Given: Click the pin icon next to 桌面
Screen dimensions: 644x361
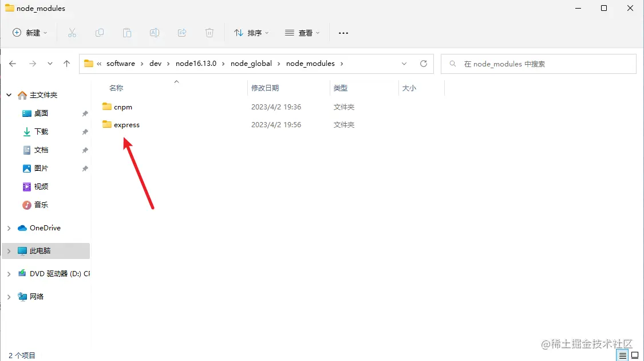Looking at the screenshot, I should (x=85, y=113).
